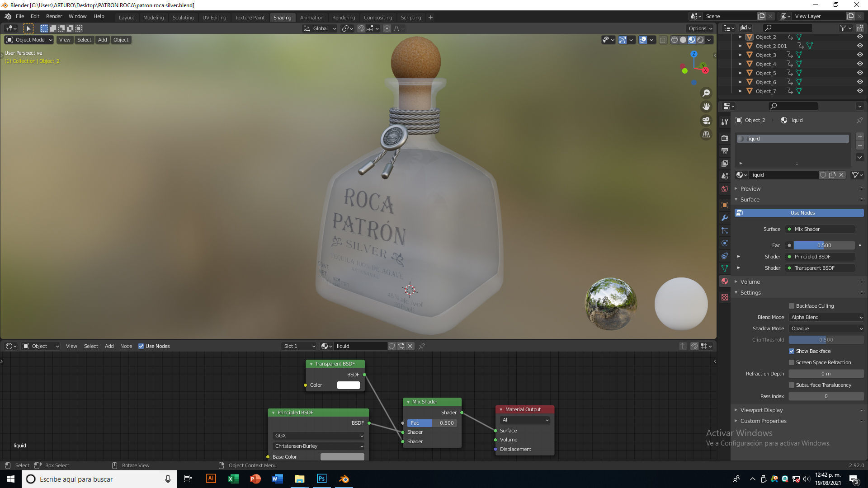This screenshot has height=488, width=868.
Task: Expand Object_2.001 in the outliner tree
Action: 740,46
